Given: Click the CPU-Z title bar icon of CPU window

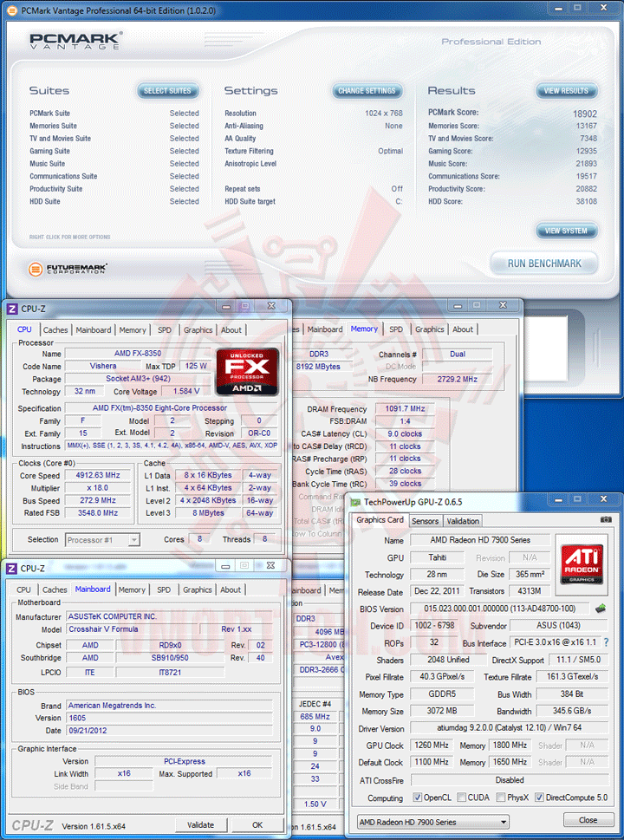Looking at the screenshot, I should pos(12,309).
